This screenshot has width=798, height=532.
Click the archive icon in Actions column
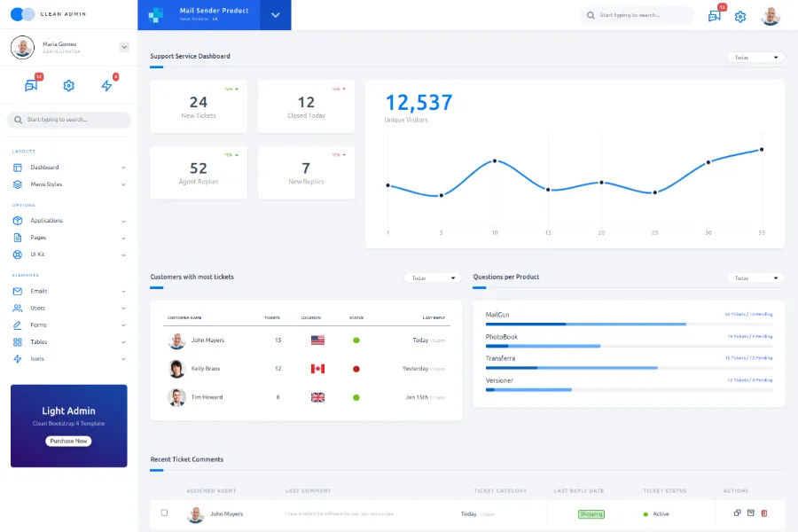(751, 513)
